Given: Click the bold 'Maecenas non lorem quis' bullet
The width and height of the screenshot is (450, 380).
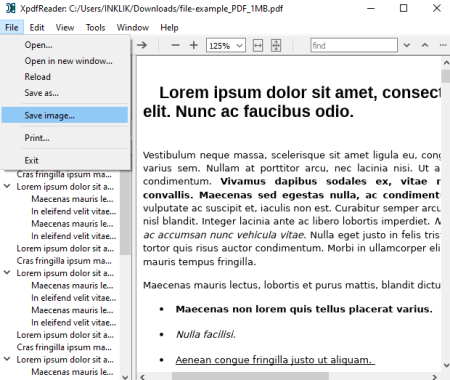Looking at the screenshot, I should (x=304, y=309).
